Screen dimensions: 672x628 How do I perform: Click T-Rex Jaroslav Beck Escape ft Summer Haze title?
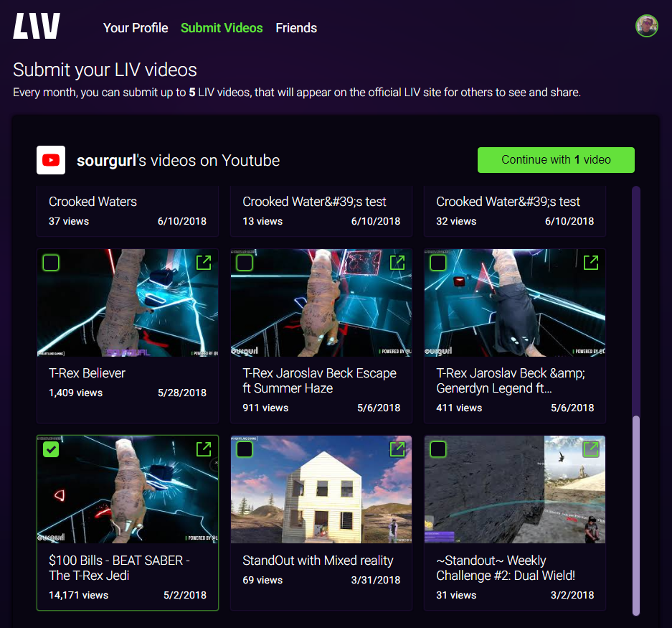319,380
